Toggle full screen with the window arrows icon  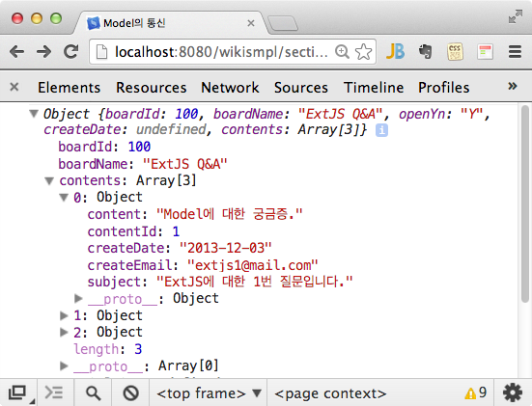click(x=516, y=16)
